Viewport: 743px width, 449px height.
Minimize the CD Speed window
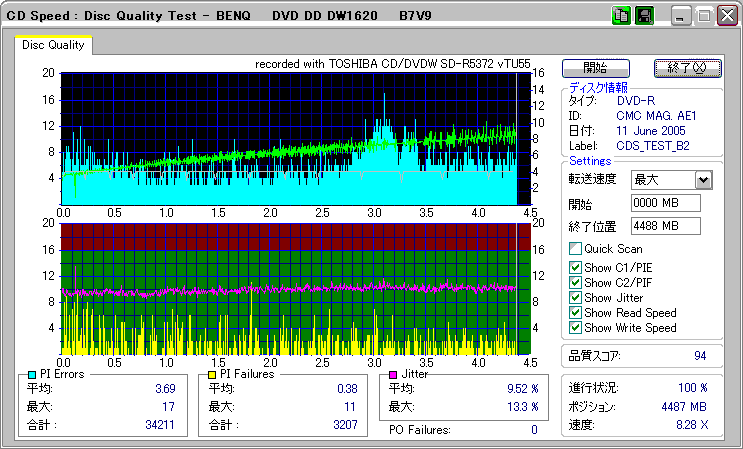click(681, 16)
